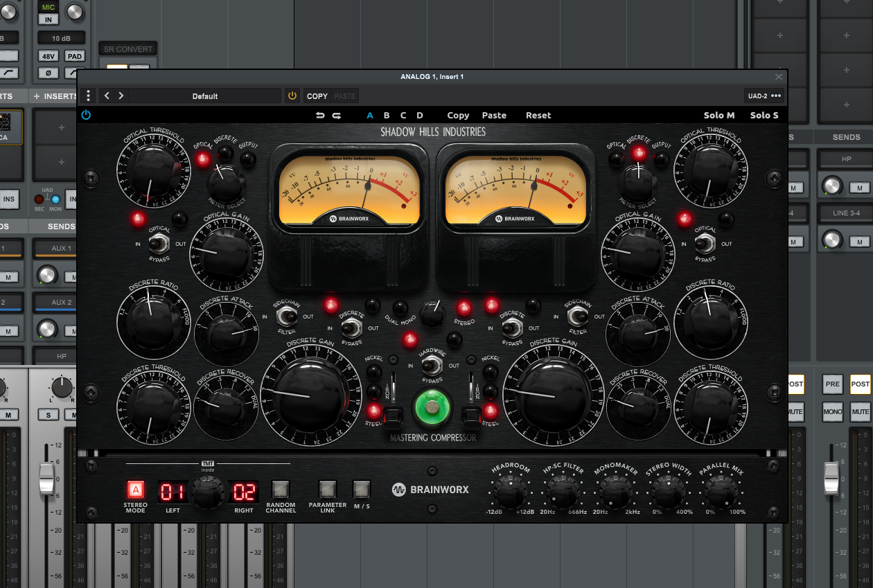Switch to preset slot B
Viewport: 873px width, 588px height.
[x=387, y=115]
